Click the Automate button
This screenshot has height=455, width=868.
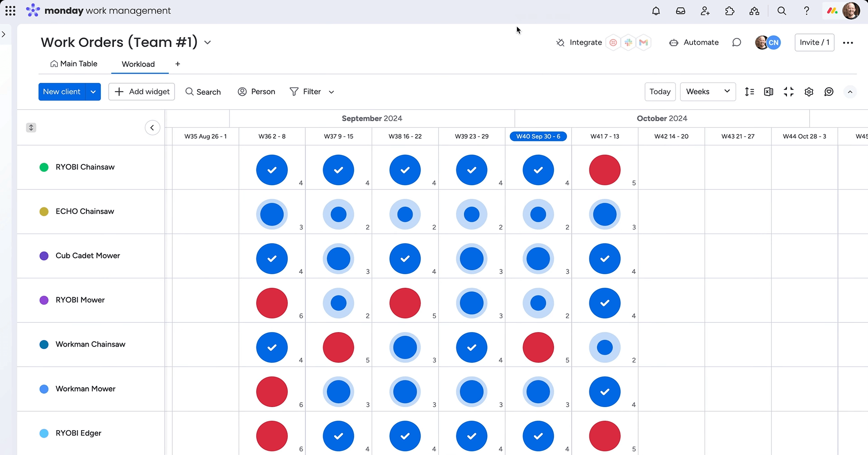(x=694, y=42)
